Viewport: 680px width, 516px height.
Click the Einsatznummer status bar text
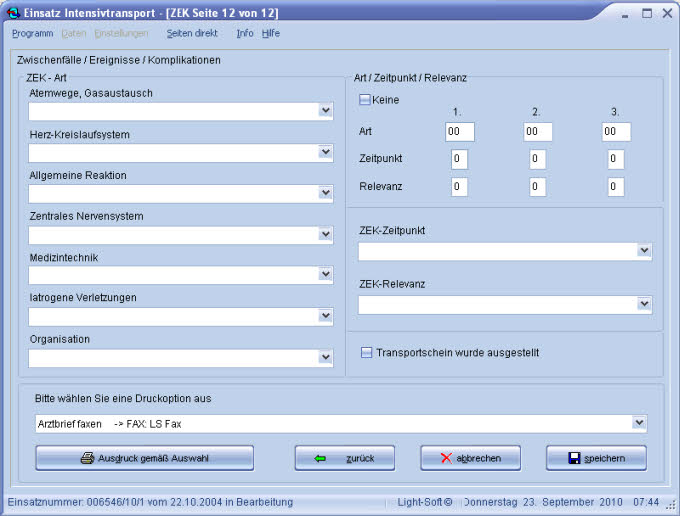150,502
